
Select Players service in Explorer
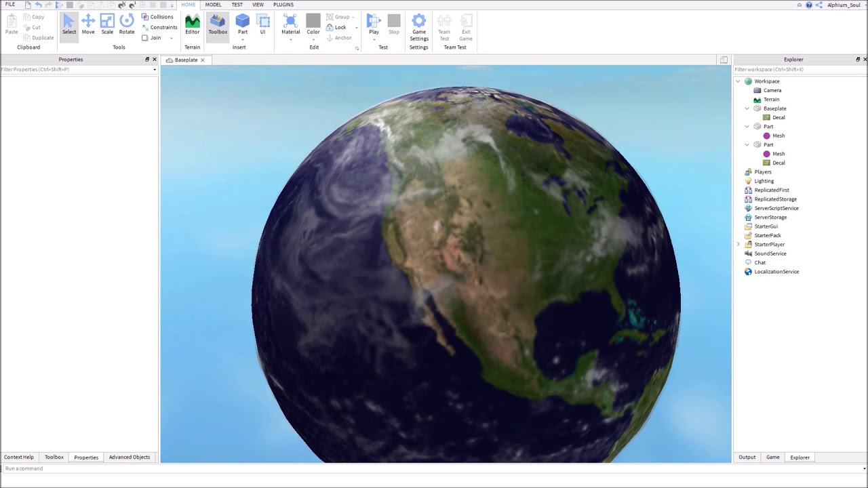point(763,172)
